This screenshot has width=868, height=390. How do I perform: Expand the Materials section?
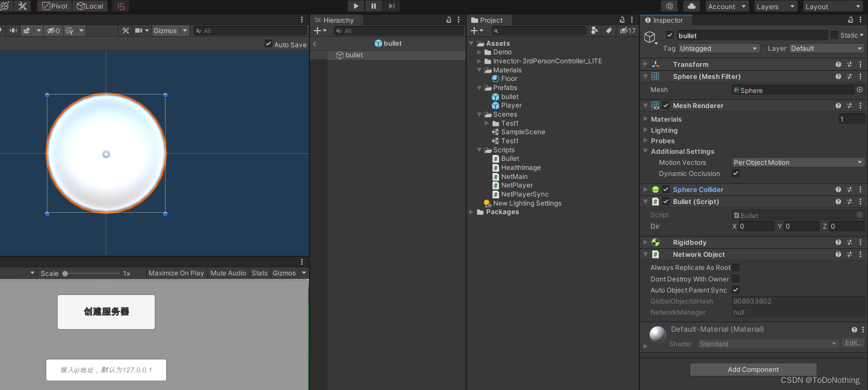[x=645, y=119]
